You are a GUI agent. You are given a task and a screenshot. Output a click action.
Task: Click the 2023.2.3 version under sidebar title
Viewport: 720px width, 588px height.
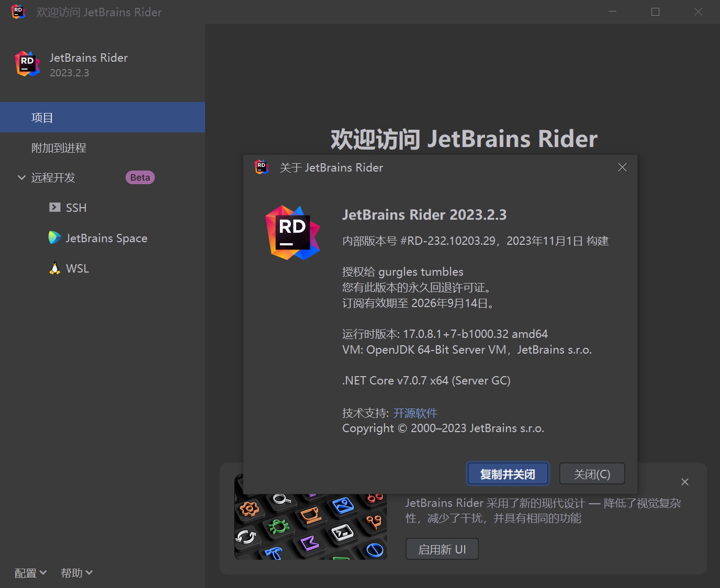click(70, 73)
